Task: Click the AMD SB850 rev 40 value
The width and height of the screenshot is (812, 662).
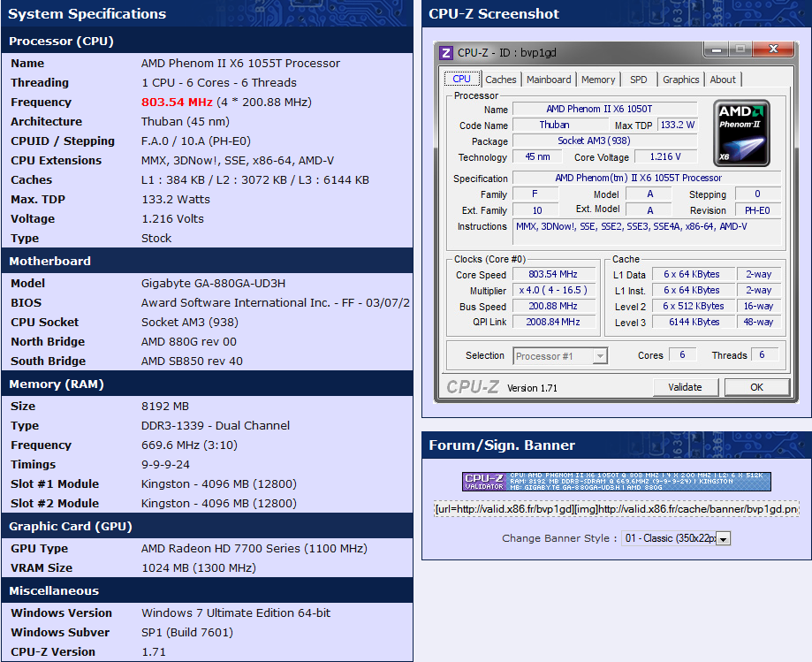Action: (x=192, y=361)
